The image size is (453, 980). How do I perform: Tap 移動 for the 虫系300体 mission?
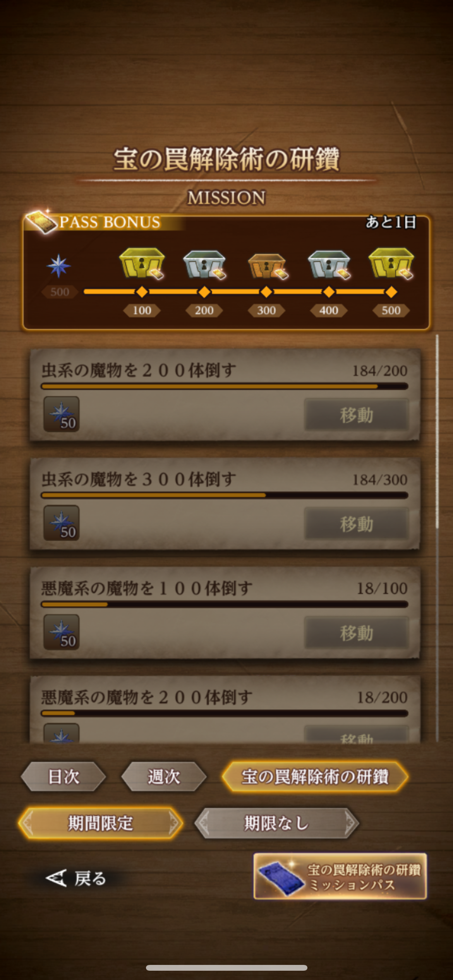coord(357,524)
